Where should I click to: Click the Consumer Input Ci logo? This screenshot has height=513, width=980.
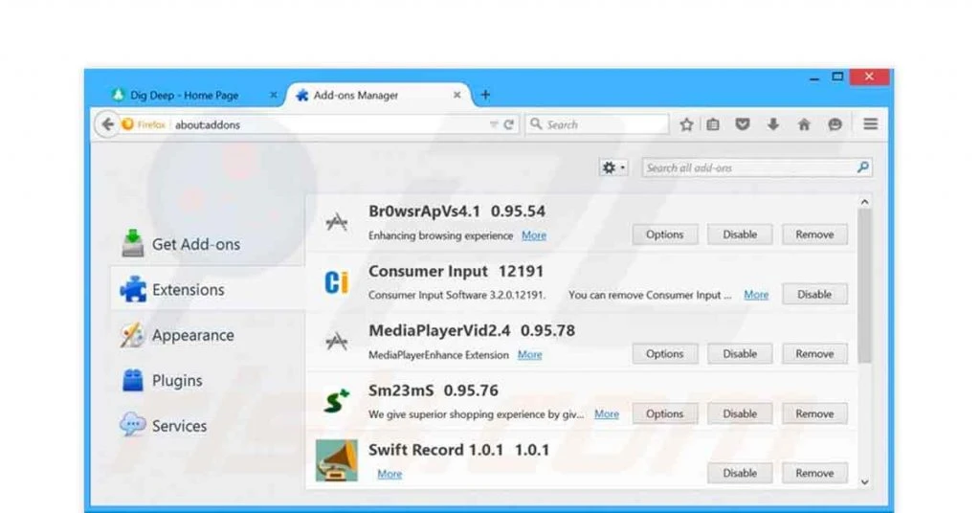click(x=336, y=282)
